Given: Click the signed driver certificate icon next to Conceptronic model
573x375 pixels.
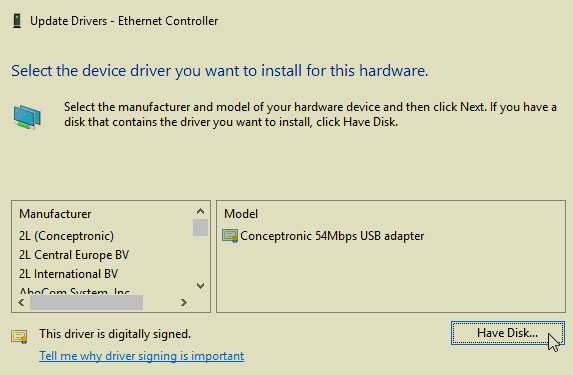Looking at the screenshot, I should point(230,236).
